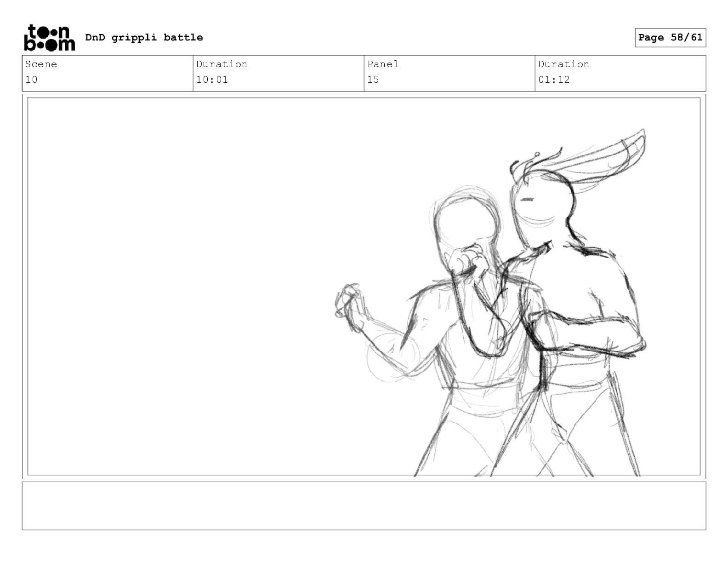The image size is (728, 563).
Task: Click the empty notes box below the panel
Action: tap(364, 506)
